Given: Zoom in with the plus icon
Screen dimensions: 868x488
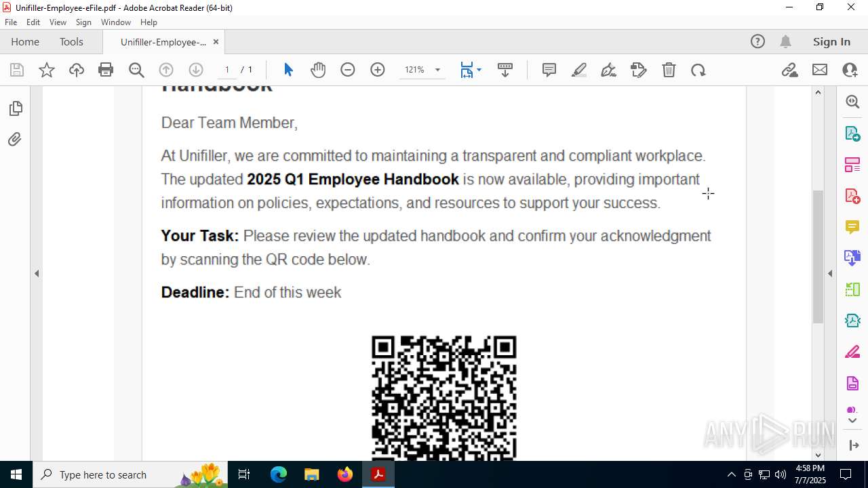Looking at the screenshot, I should click(x=378, y=70).
